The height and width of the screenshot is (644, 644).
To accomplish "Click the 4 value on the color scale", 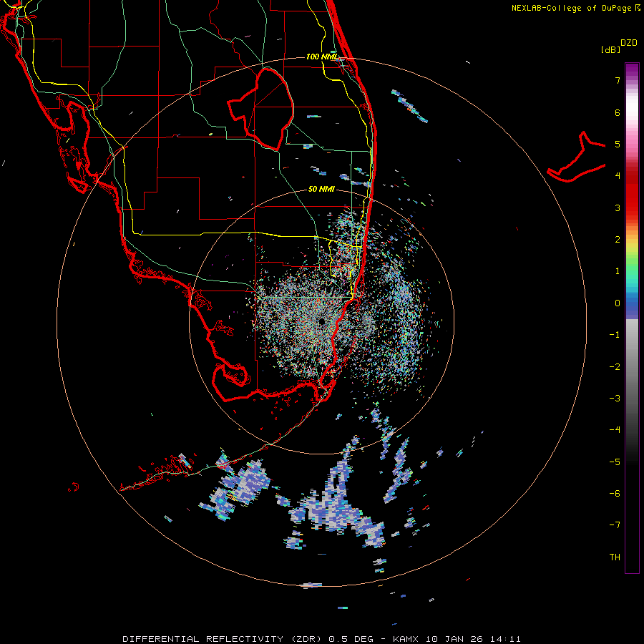I will 618,176.
